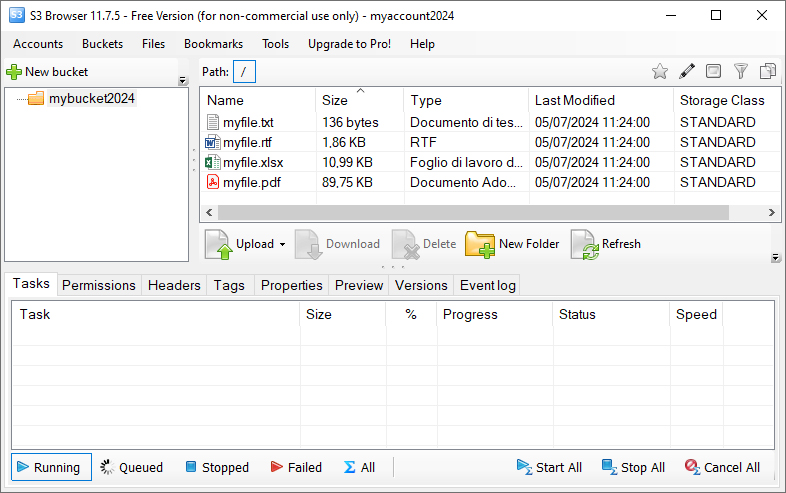Viewport: 786px width, 493px height.
Task: Open the Accounts menu
Action: (x=38, y=44)
